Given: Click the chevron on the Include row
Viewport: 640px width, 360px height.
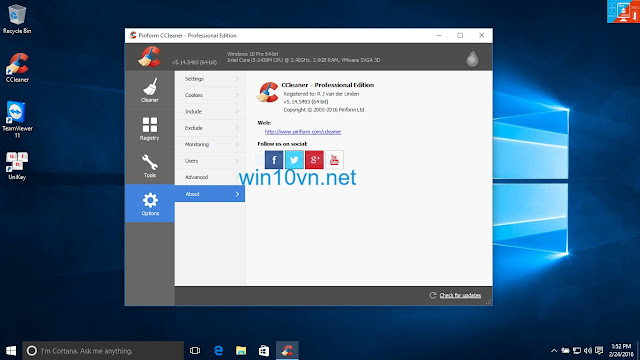Looking at the screenshot, I should [x=237, y=111].
